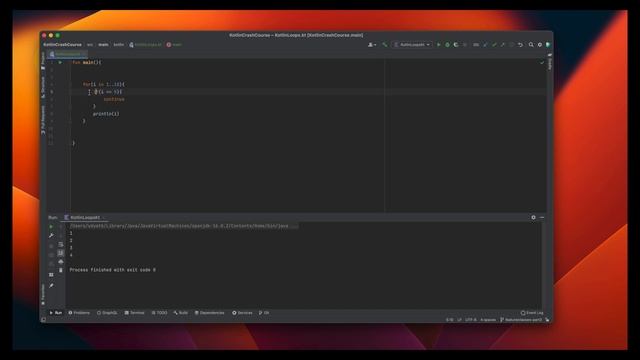Screen dimensions: 640x360
Task: Click the KotlinLoops.kt file breadcrumb
Action: 145,44
